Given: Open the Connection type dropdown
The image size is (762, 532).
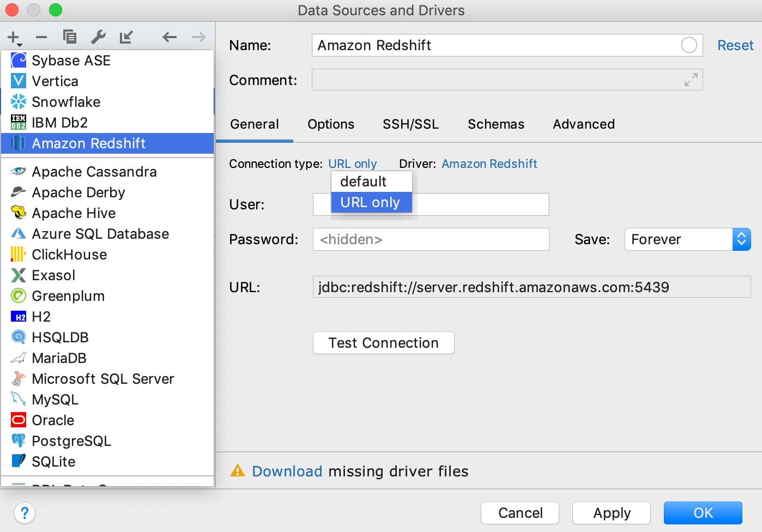Looking at the screenshot, I should (x=353, y=164).
